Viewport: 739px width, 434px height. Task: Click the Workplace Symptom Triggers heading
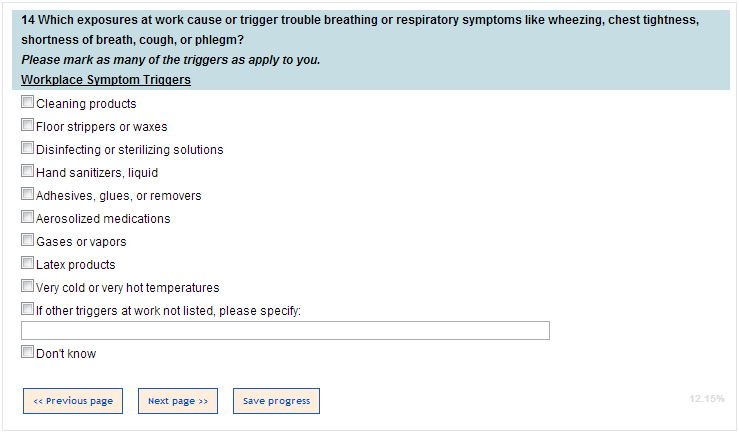(x=106, y=80)
